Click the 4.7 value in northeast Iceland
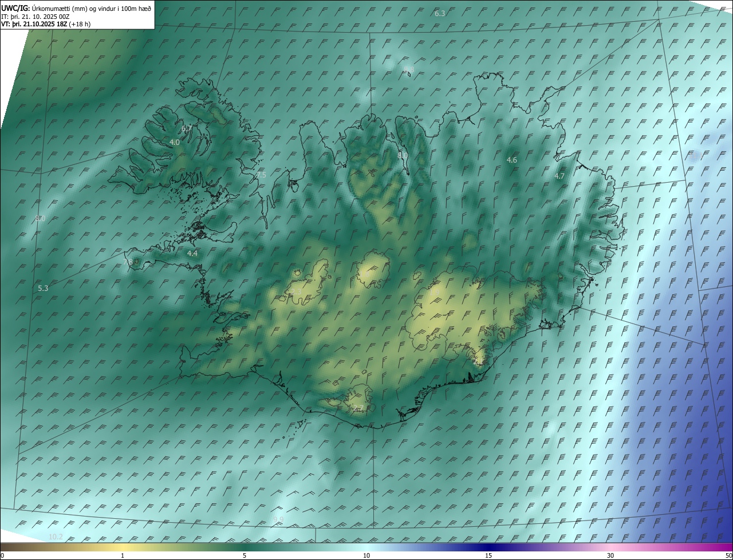This screenshot has width=733, height=560. [560, 176]
